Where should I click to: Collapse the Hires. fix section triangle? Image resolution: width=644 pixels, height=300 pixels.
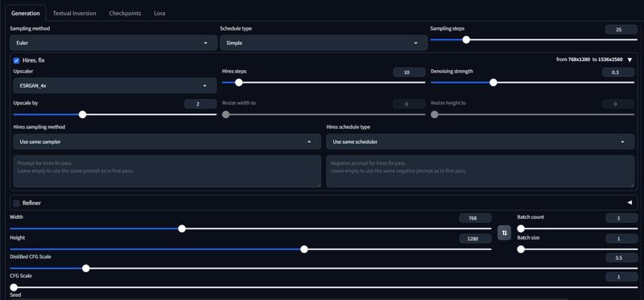[630, 60]
